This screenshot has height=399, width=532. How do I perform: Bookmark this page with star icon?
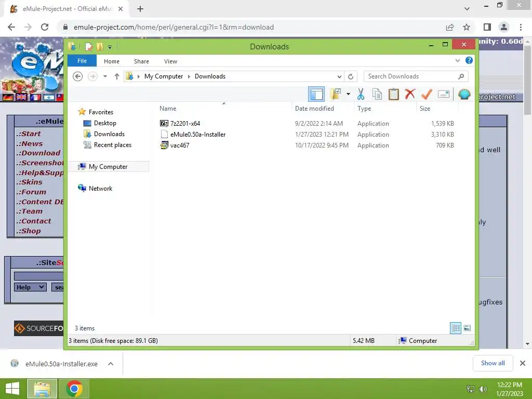click(467, 27)
